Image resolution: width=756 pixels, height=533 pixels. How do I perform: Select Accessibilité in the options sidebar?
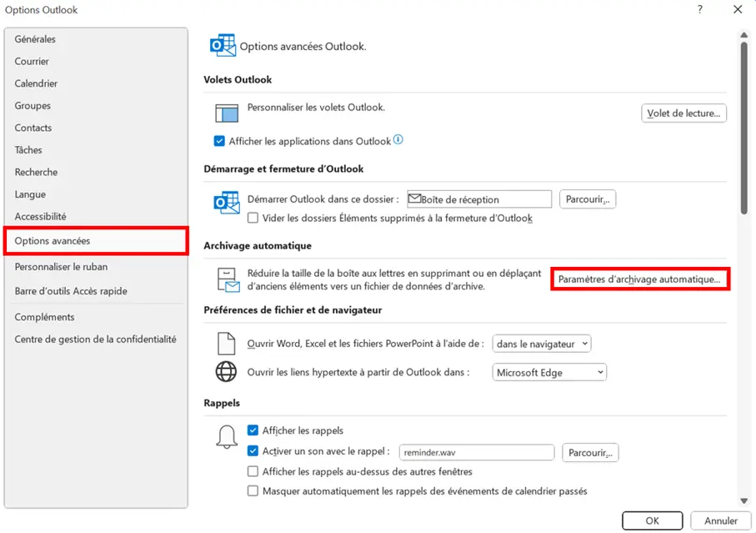point(96,217)
